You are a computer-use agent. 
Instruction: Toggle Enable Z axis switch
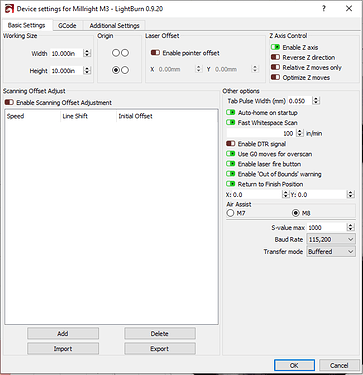[275, 47]
